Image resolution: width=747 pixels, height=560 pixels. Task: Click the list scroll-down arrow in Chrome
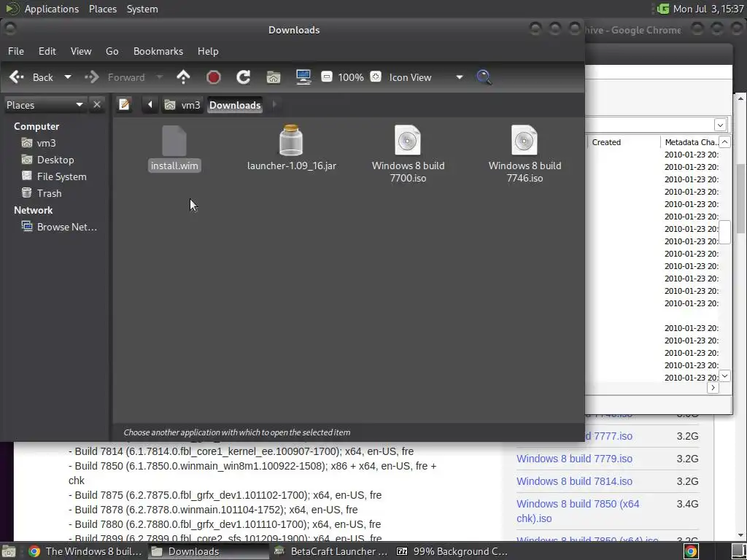tap(724, 376)
